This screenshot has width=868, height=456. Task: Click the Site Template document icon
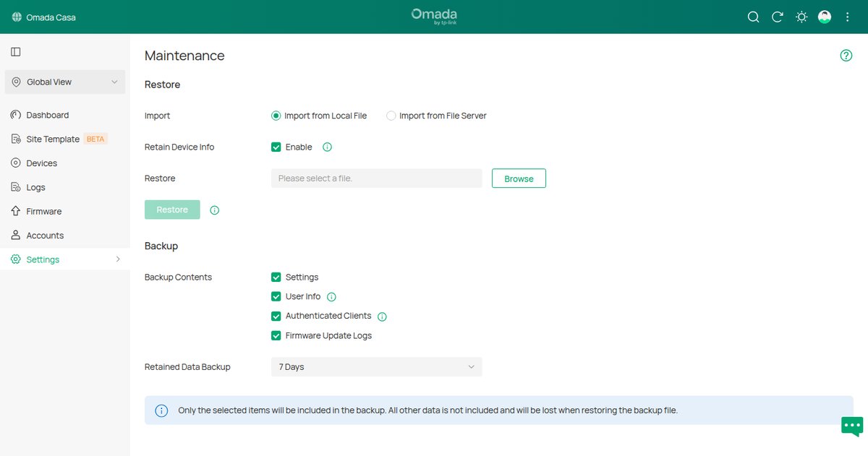point(16,139)
